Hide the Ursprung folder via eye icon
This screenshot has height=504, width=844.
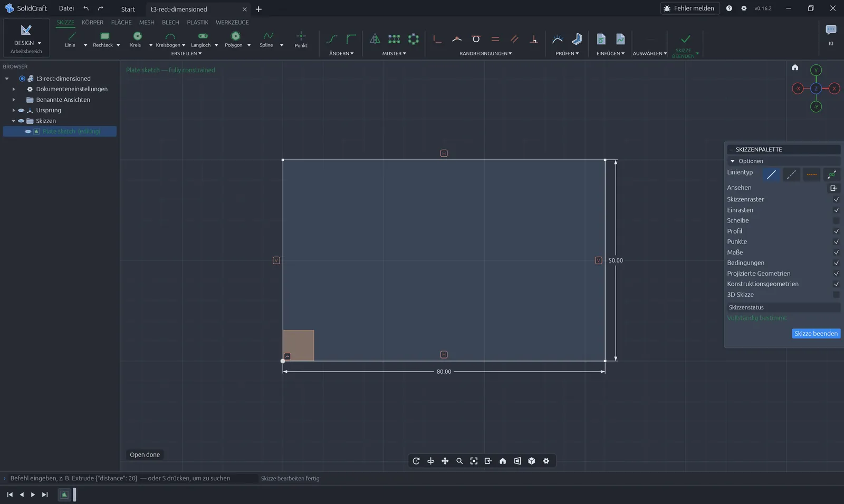(x=21, y=110)
